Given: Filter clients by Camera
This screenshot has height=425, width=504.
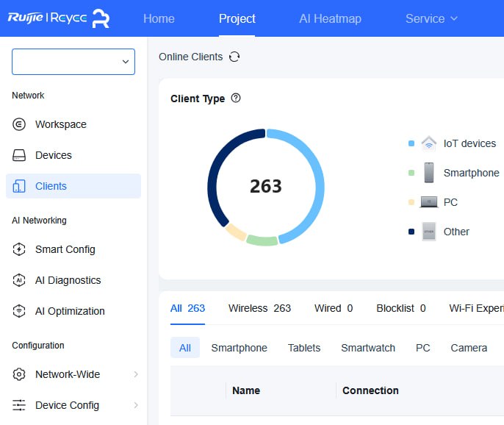Looking at the screenshot, I should 469,348.
